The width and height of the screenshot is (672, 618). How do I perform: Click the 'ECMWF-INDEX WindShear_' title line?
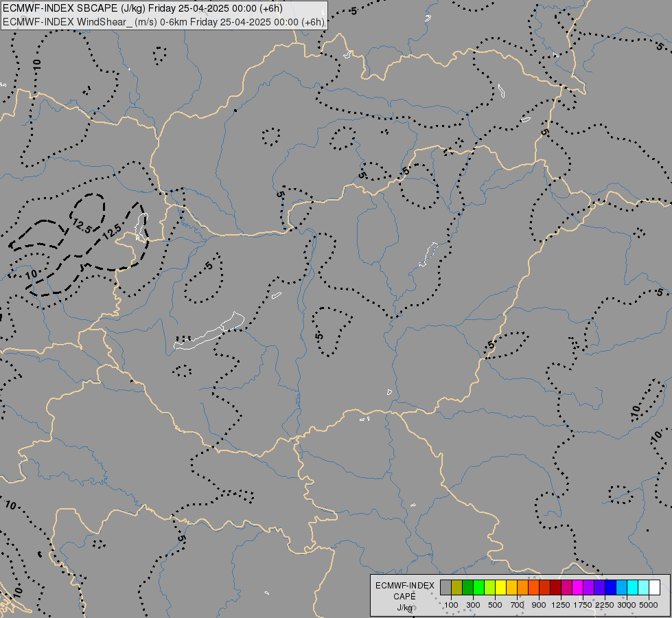coord(164,22)
